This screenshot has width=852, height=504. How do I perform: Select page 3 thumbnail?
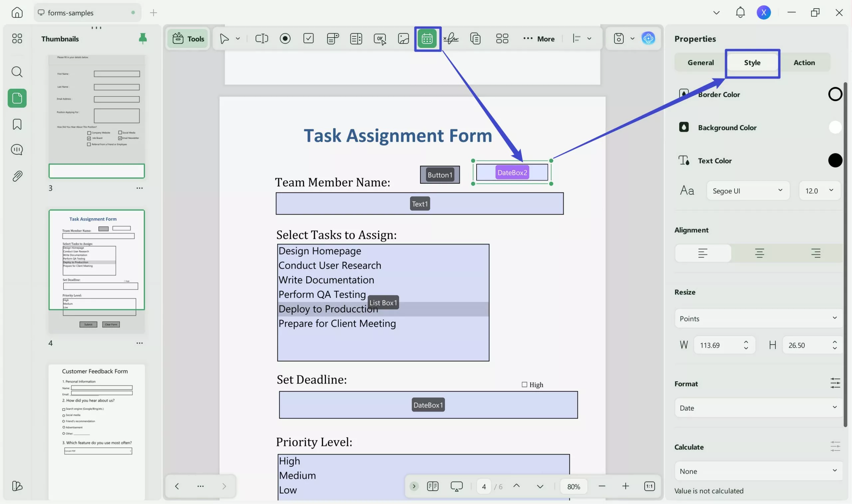[x=97, y=115]
